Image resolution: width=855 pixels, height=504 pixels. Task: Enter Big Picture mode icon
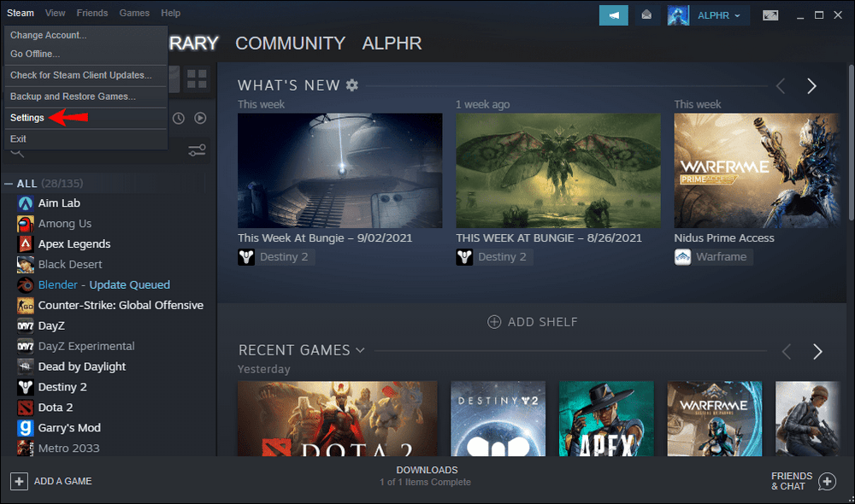770,15
